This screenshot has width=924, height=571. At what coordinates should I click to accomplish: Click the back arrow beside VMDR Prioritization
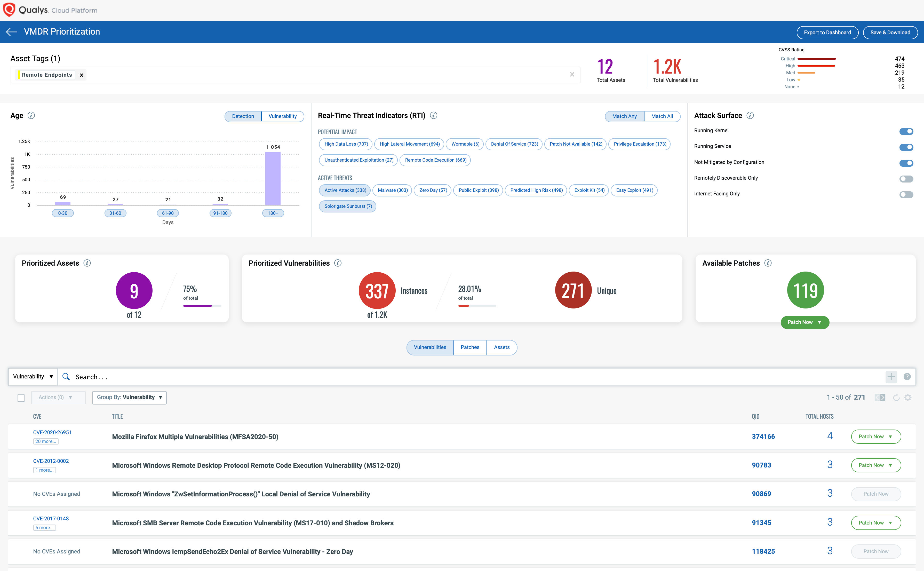(12, 32)
